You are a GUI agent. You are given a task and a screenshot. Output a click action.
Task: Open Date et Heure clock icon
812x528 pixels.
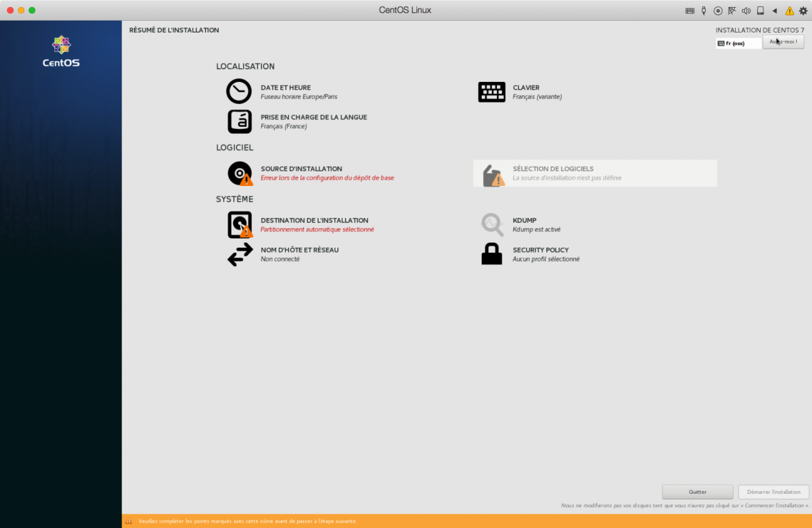tap(239, 92)
